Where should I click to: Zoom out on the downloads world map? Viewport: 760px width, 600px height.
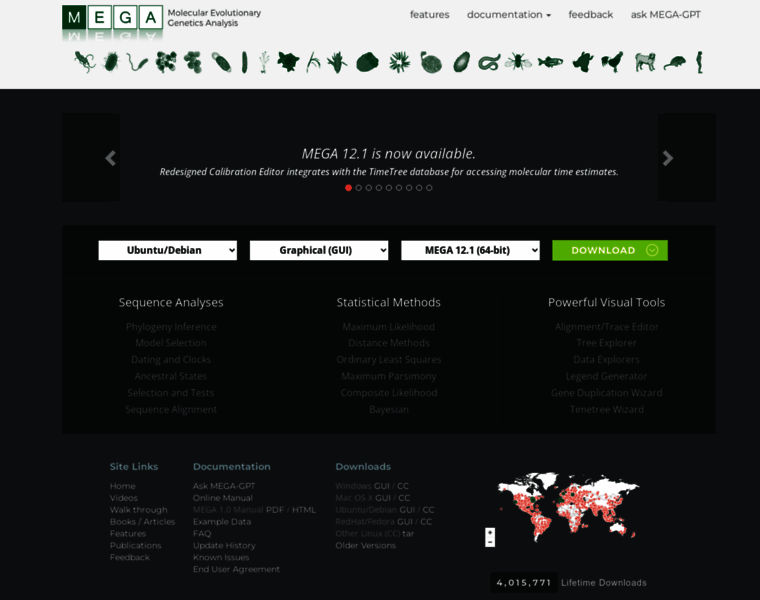click(490, 542)
